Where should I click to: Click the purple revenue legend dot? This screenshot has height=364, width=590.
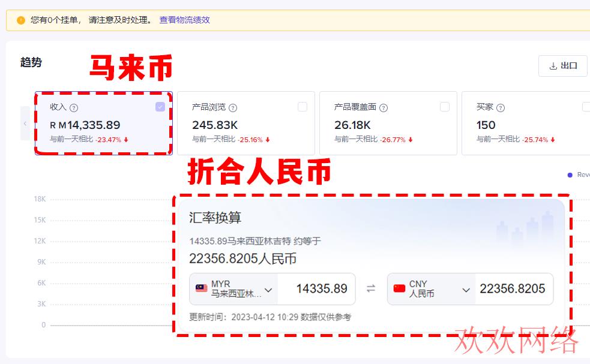[x=570, y=175]
